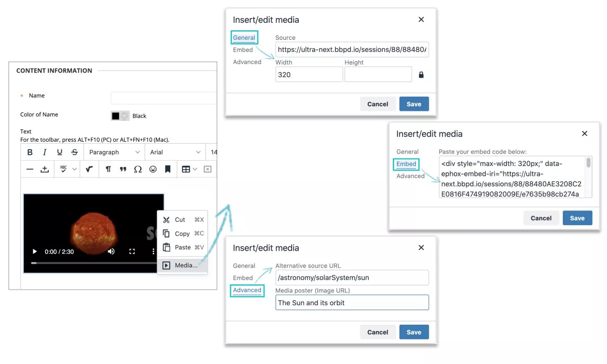This screenshot has height=364, width=607.
Task: Toggle the paragraph marks icon
Action: coord(108,169)
